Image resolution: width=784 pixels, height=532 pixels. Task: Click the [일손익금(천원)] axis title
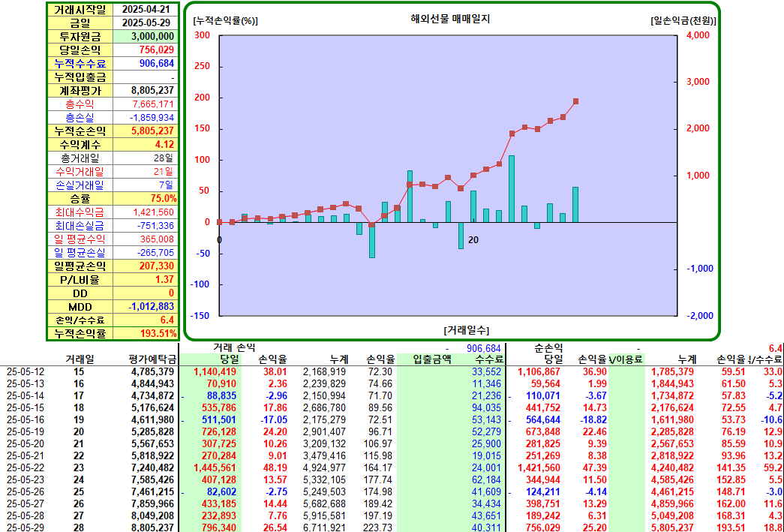(x=683, y=21)
